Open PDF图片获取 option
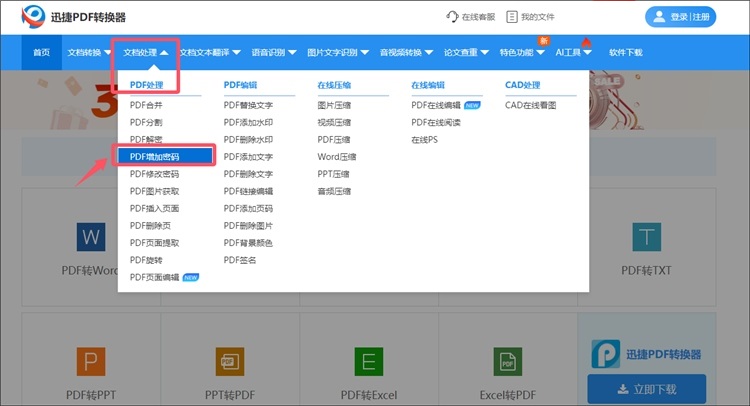Screen dimensions: 750x406 154,191
